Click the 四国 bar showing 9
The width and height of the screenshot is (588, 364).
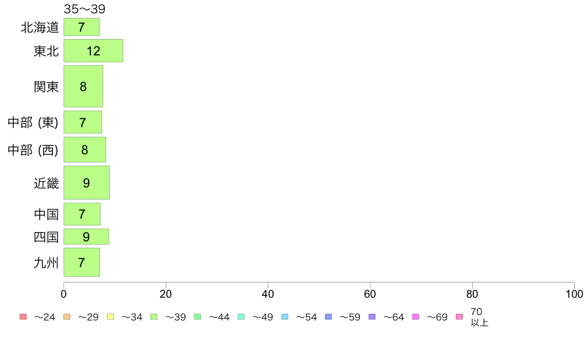click(x=86, y=236)
